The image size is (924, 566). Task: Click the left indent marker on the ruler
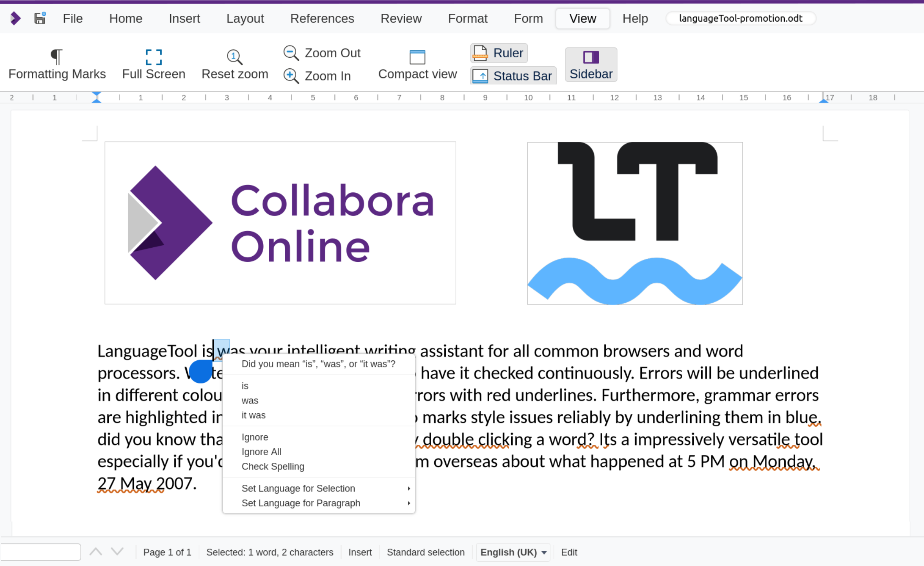(x=97, y=97)
